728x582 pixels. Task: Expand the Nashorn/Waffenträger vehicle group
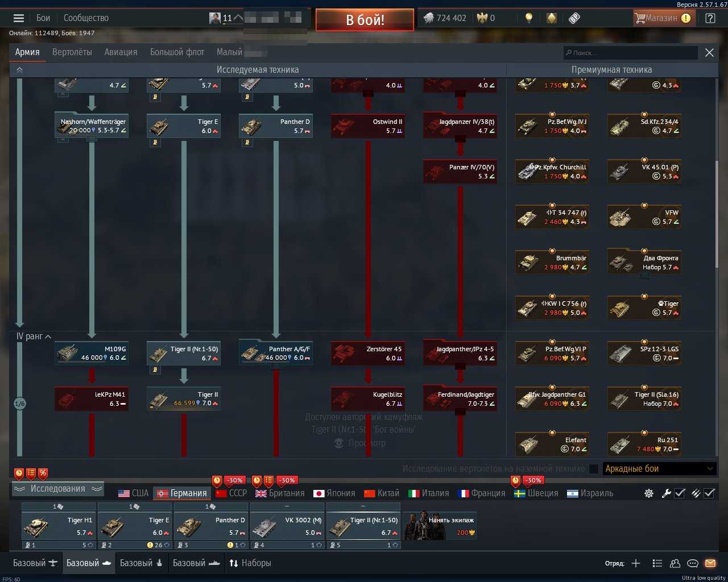point(92,139)
